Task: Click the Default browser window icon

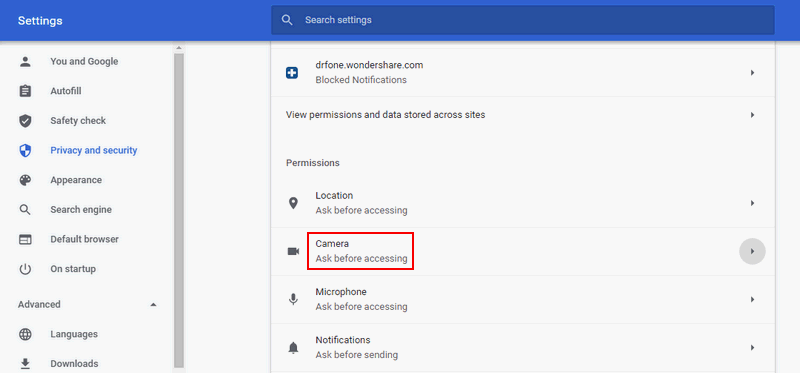Action: pos(25,239)
